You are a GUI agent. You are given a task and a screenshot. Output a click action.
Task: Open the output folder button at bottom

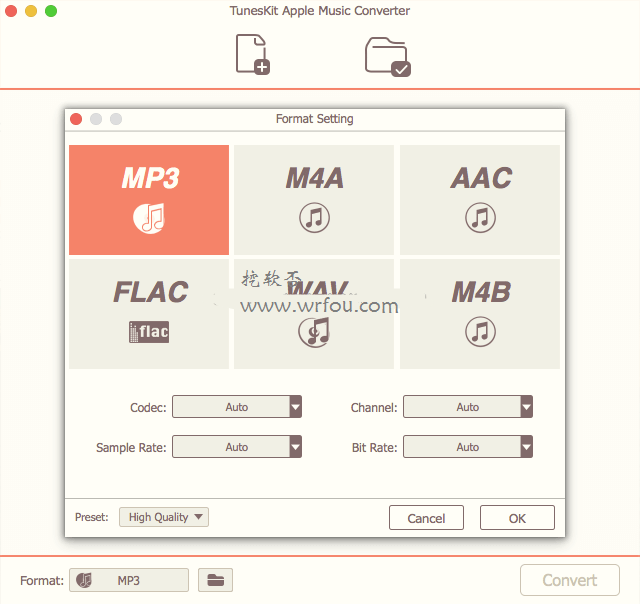[x=214, y=580]
